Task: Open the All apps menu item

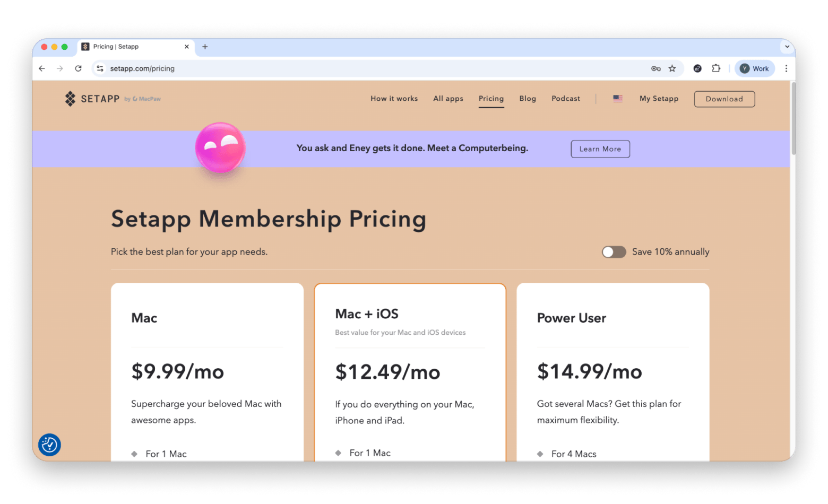Action: click(448, 99)
